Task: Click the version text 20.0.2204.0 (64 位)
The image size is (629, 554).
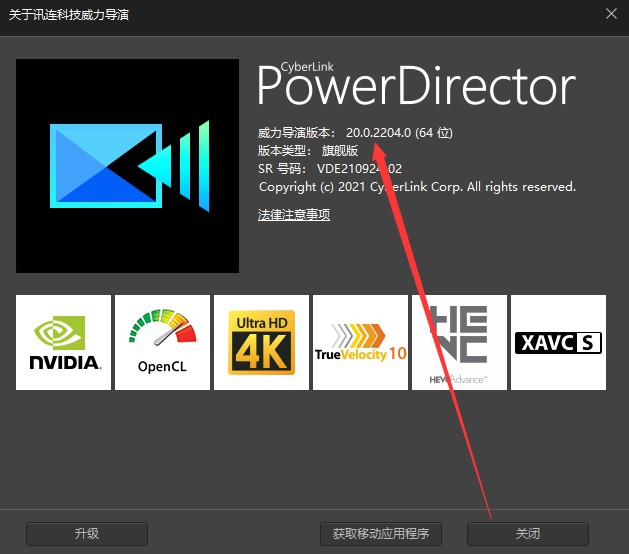Action: pos(399,132)
